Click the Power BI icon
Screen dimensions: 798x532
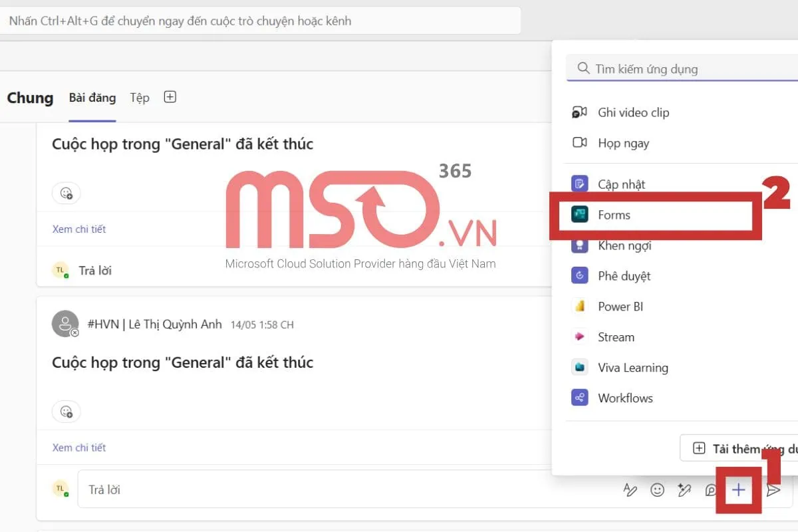[x=579, y=307]
